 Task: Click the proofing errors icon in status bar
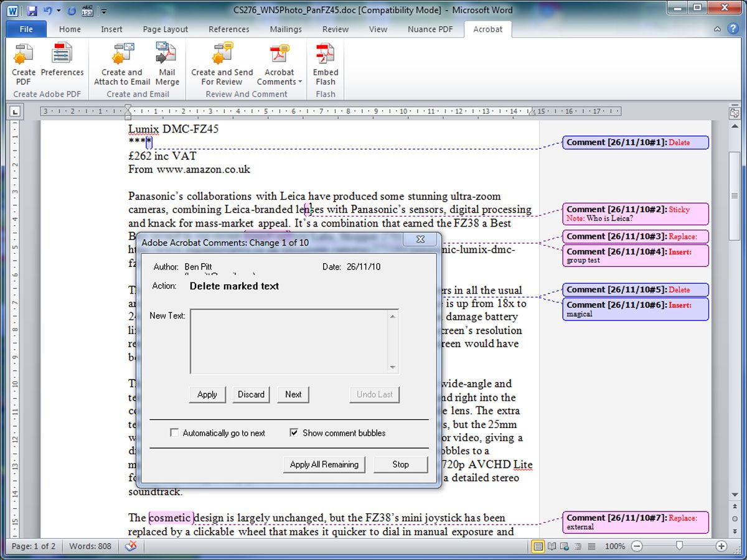click(131, 546)
